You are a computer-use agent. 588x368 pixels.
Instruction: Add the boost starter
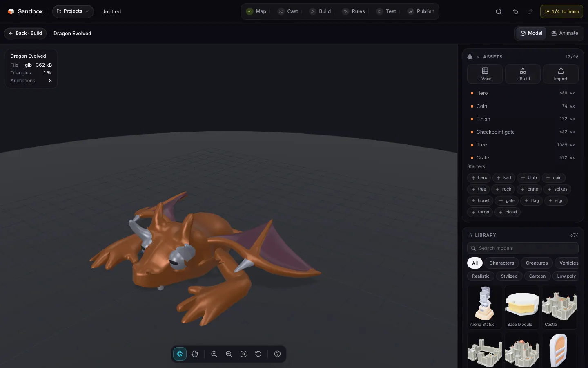[x=480, y=201]
